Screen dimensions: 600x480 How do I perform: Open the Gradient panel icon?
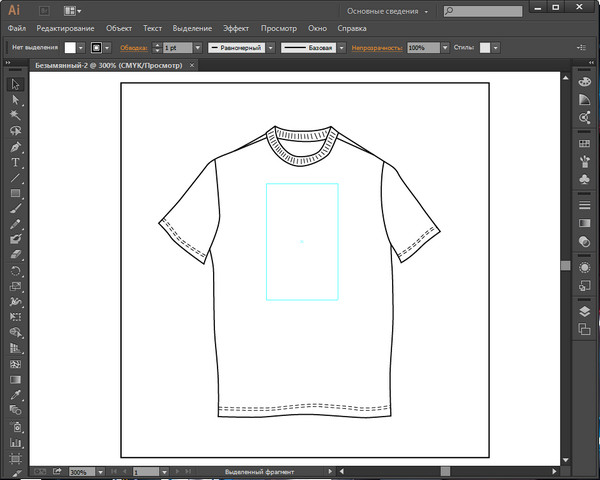(584, 222)
